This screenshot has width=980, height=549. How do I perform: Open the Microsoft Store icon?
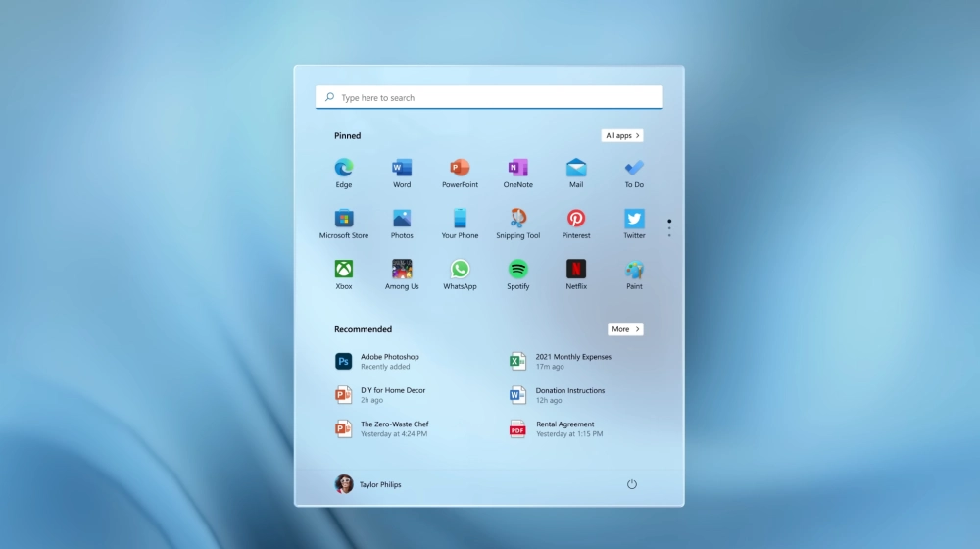coord(344,219)
